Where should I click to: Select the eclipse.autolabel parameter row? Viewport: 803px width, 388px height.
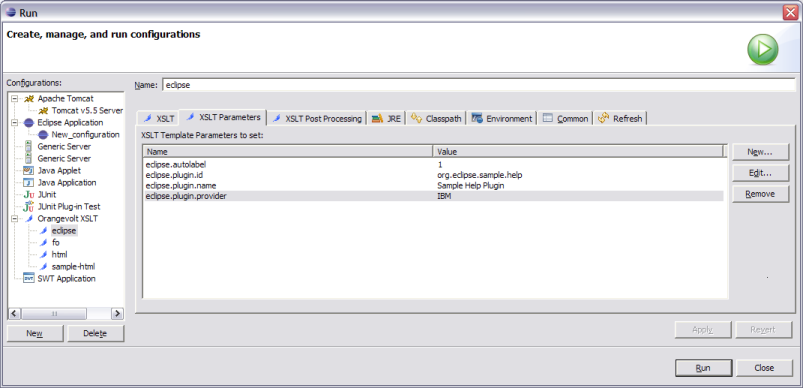[434, 165]
